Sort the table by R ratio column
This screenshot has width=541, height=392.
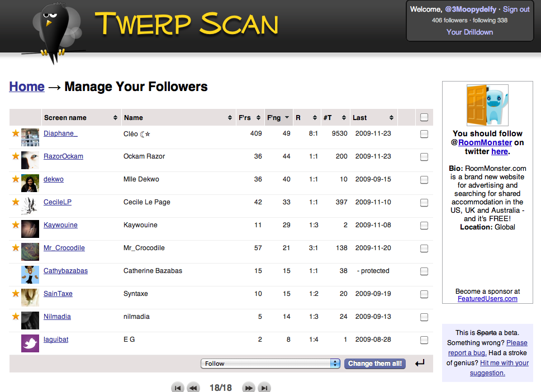tap(306, 118)
